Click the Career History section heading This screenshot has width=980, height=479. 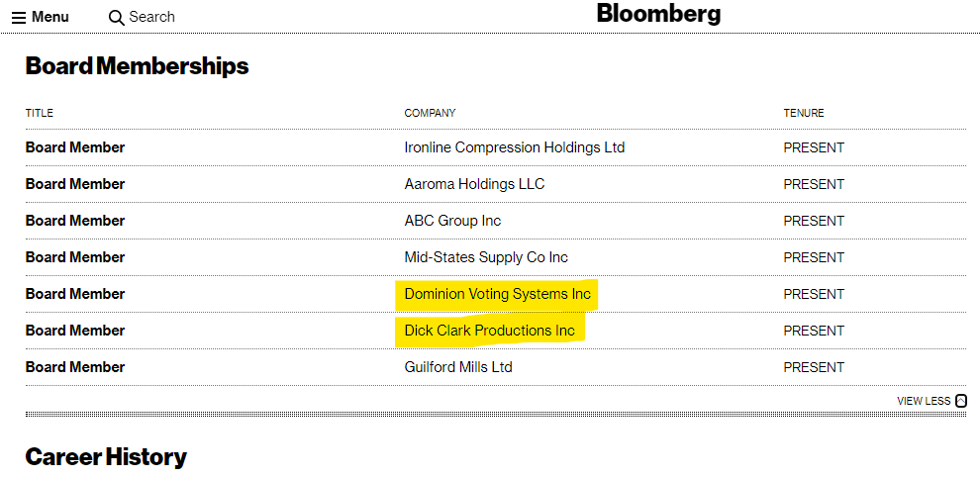tap(106, 458)
